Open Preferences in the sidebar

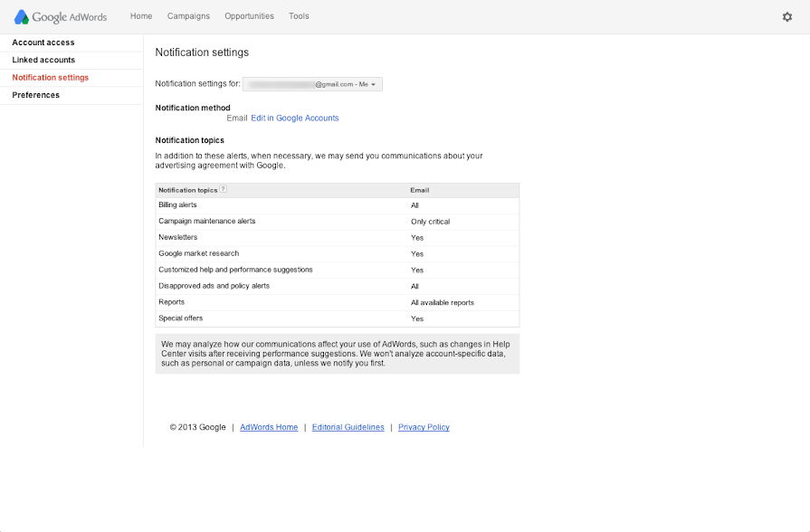pos(36,95)
